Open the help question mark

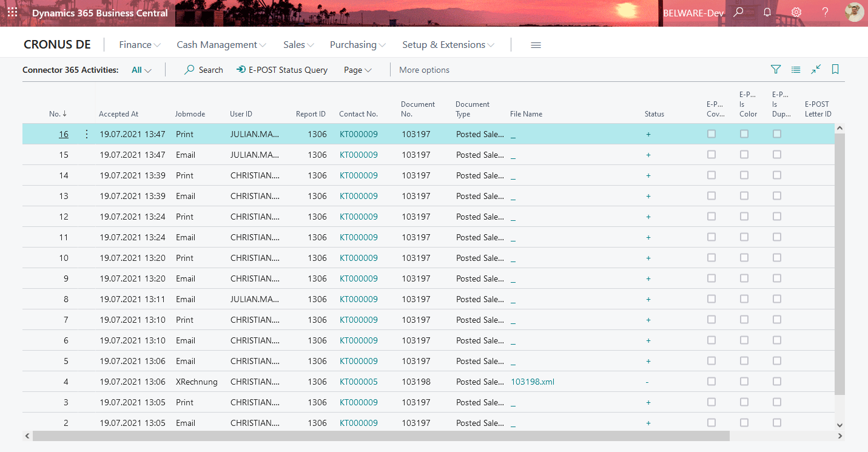[x=826, y=12]
